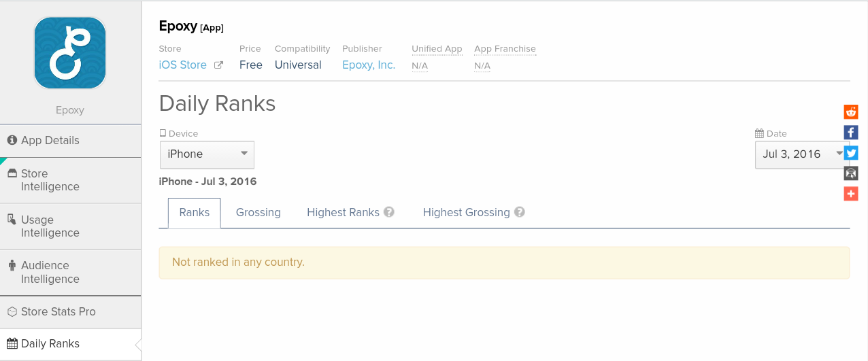Click the help icon next to Highest Ranks

[389, 212]
